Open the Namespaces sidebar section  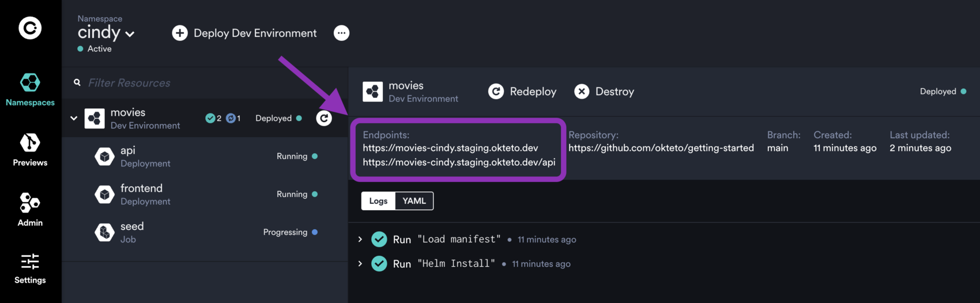tap(30, 90)
